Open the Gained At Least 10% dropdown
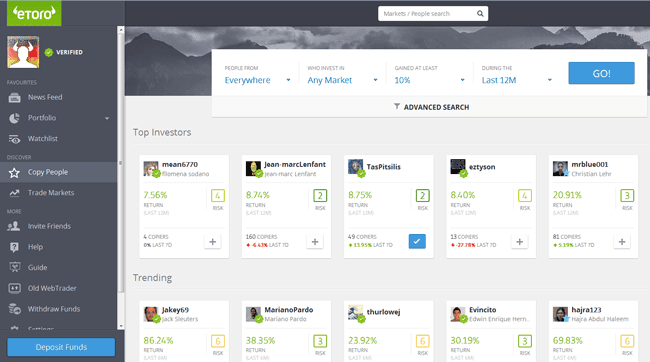This screenshot has width=650, height=362. (x=429, y=80)
